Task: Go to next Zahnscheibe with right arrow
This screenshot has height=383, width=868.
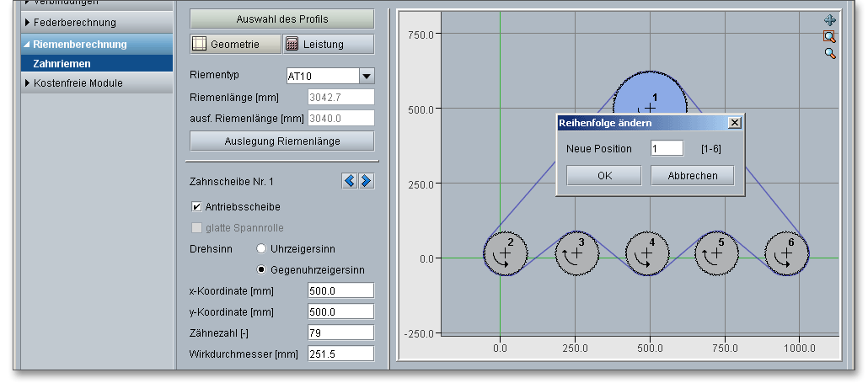Action: 366,181
